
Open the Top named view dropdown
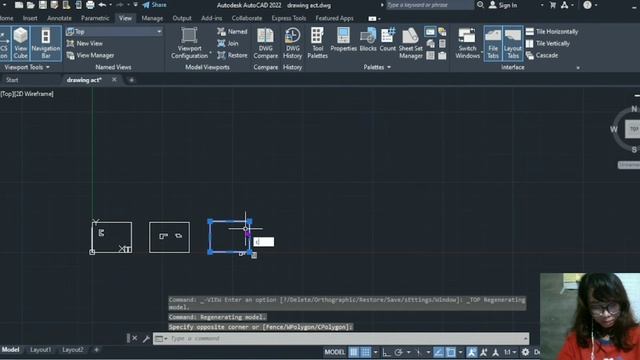114,31
